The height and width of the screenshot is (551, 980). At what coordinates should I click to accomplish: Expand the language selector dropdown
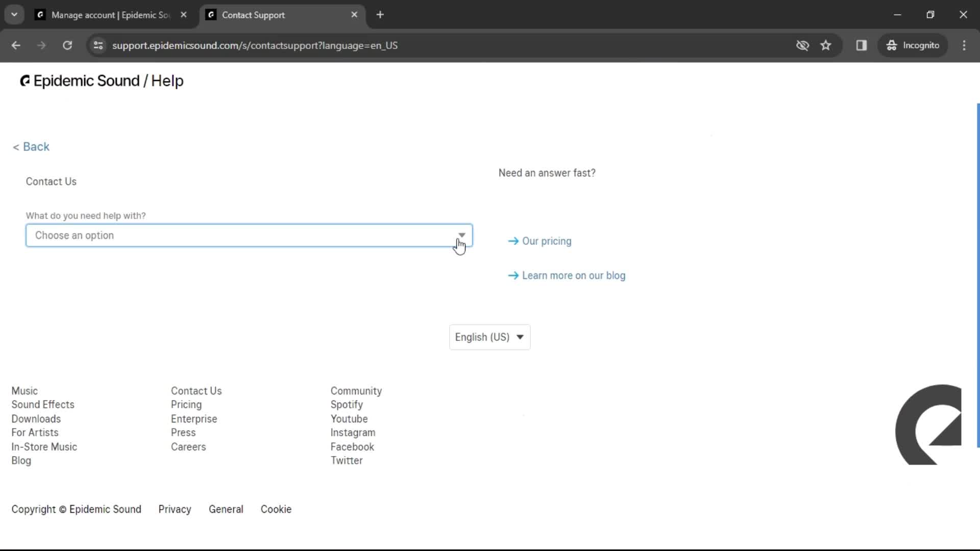coord(490,337)
